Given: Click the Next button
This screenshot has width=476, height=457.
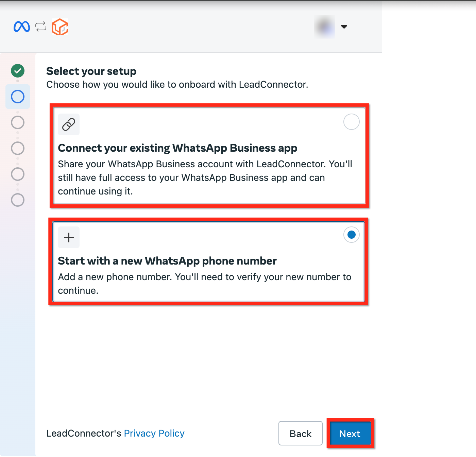Looking at the screenshot, I should (x=350, y=433).
